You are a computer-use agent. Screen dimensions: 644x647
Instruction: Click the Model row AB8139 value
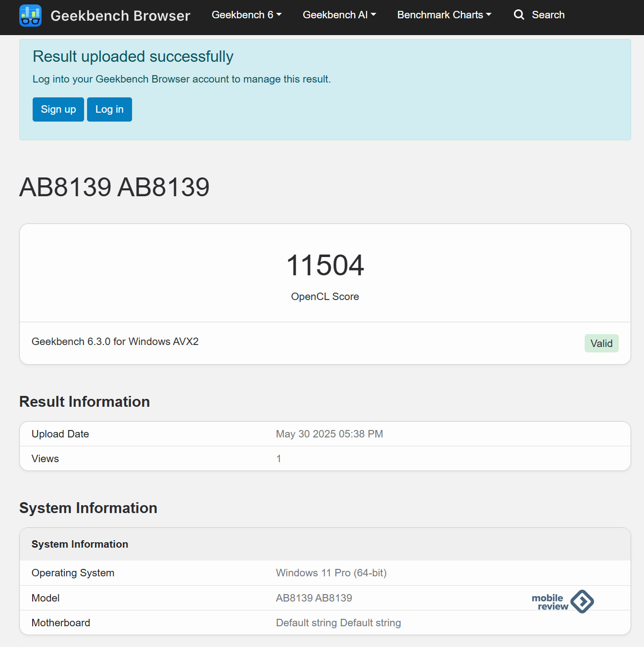coord(314,598)
